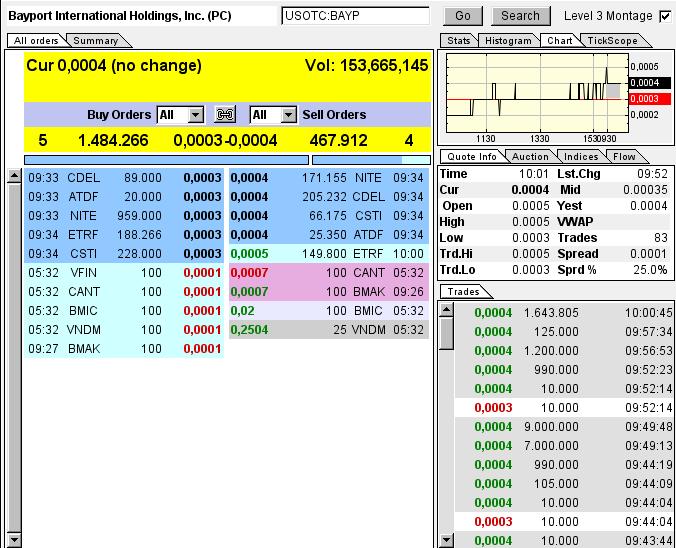This screenshot has width=676, height=548.
Task: Click the link buy/sell filters icon
Action: pyautogui.click(x=225, y=115)
